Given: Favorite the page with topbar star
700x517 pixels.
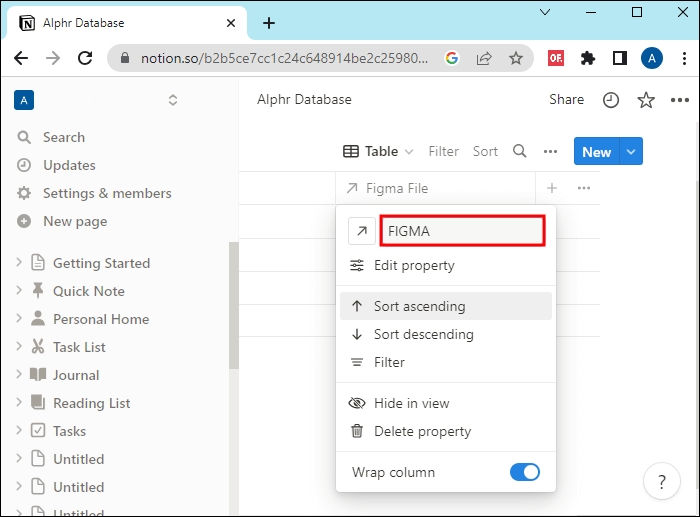Looking at the screenshot, I should point(646,100).
